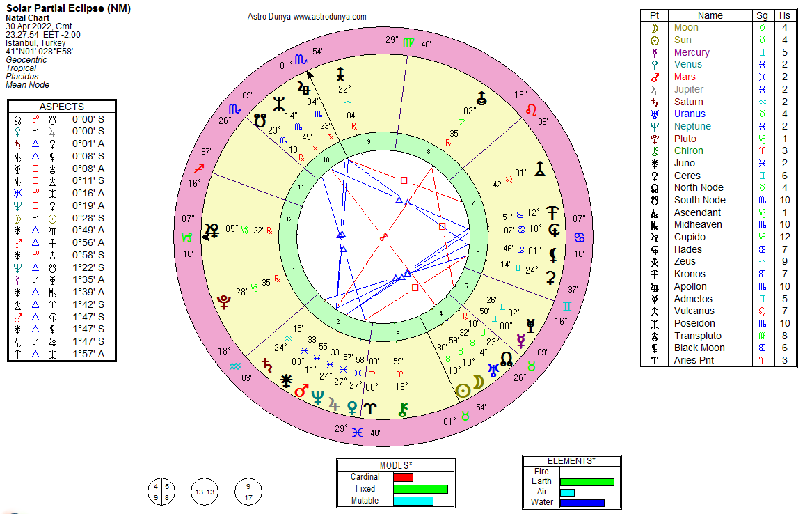Select the Zeus glyph at 22° Libra
This screenshot has height=514, width=812.
[x=340, y=75]
